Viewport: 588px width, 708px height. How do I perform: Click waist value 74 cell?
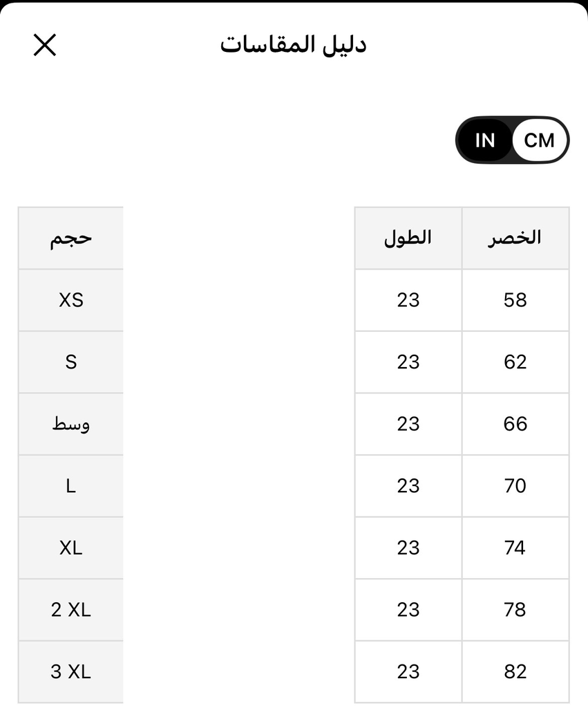pos(515,548)
